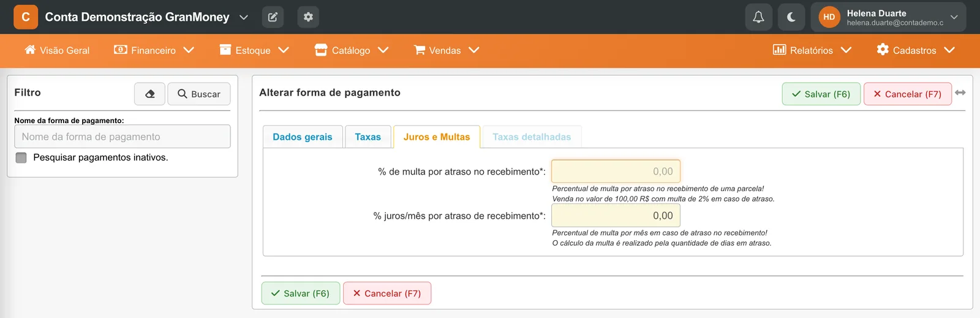Click bottom Salvar (F6) button

(x=301, y=293)
